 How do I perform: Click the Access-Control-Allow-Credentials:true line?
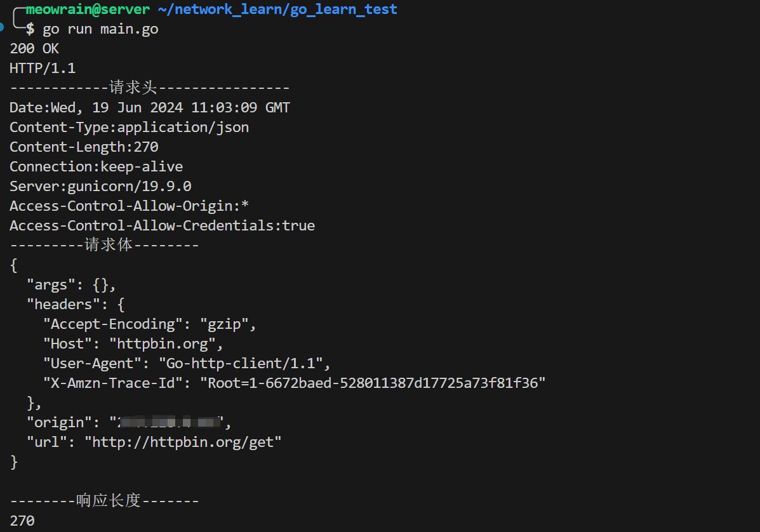tap(162, 226)
